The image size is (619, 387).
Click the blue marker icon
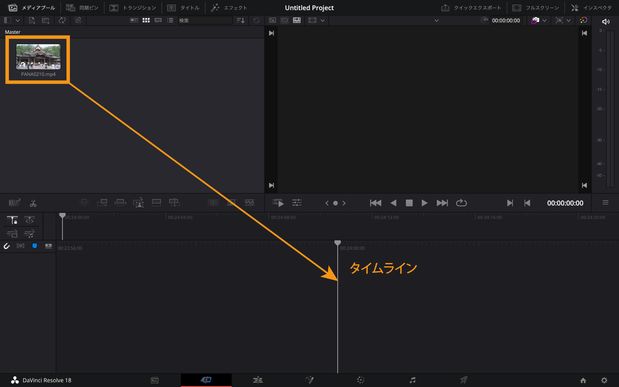click(34, 246)
